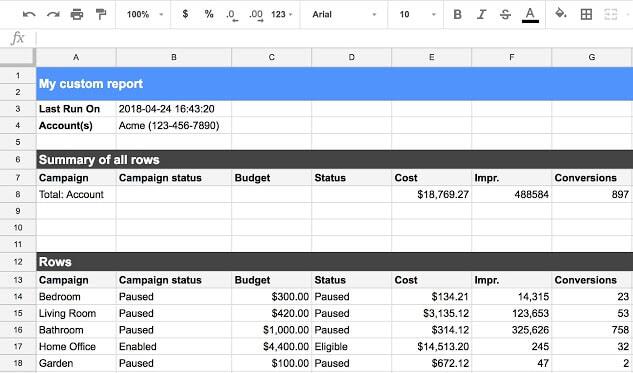
Task: Click the '$3,135.12' cost cell
Action: click(x=431, y=313)
